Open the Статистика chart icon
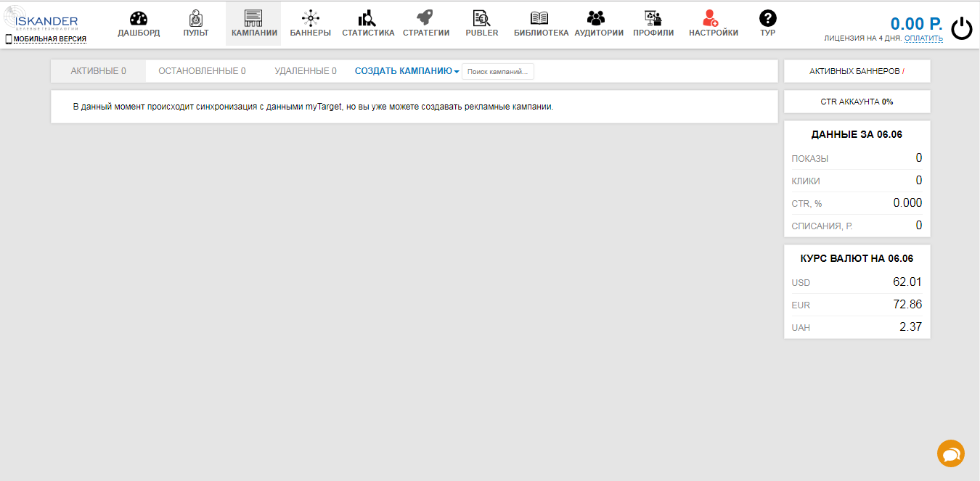The height and width of the screenshot is (481, 980). point(367,18)
